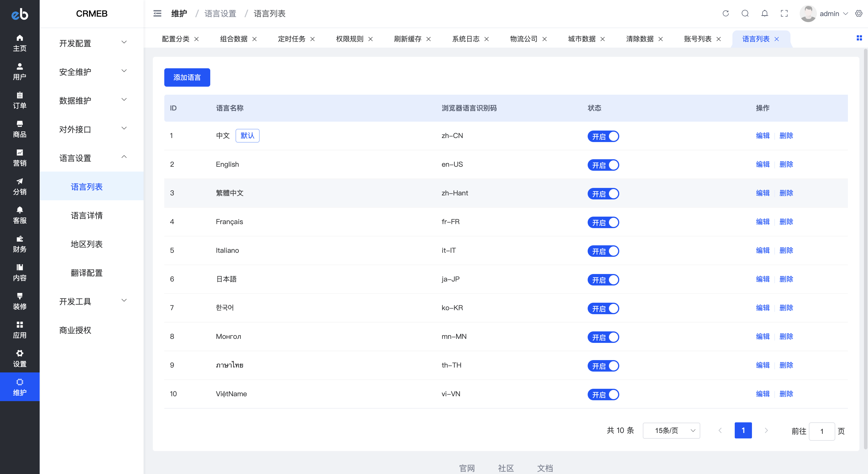Screen dimensions: 868x474
Task: Click 删除 for the Italiano row
Action: click(786, 250)
